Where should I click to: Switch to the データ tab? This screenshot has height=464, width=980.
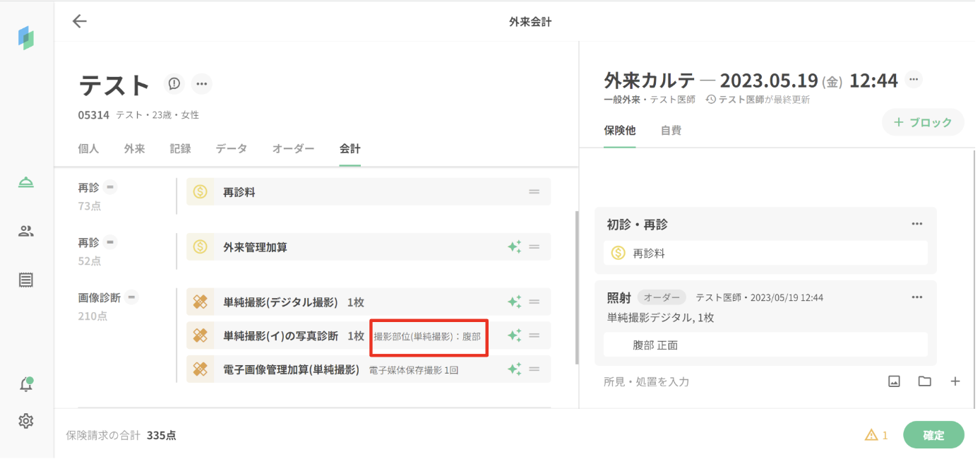[x=232, y=149]
